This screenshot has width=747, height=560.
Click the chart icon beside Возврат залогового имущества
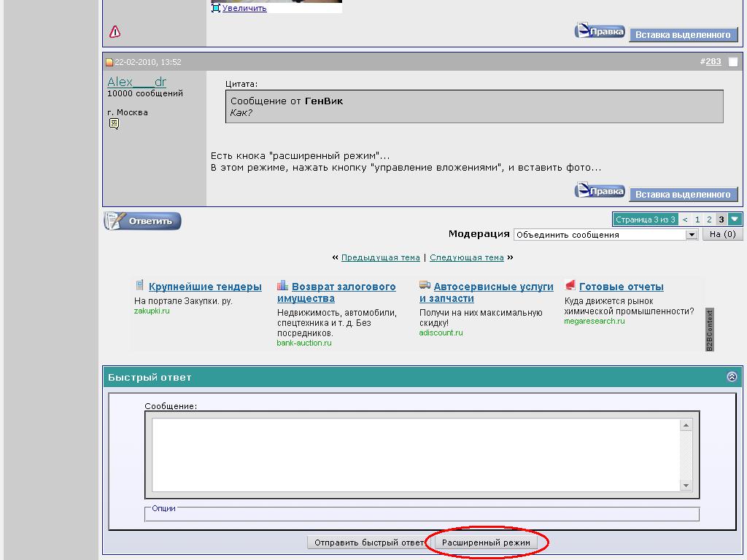pyautogui.click(x=282, y=286)
